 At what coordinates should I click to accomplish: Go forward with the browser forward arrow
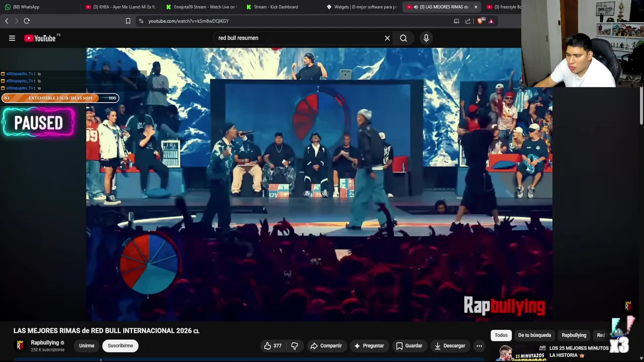16,21
